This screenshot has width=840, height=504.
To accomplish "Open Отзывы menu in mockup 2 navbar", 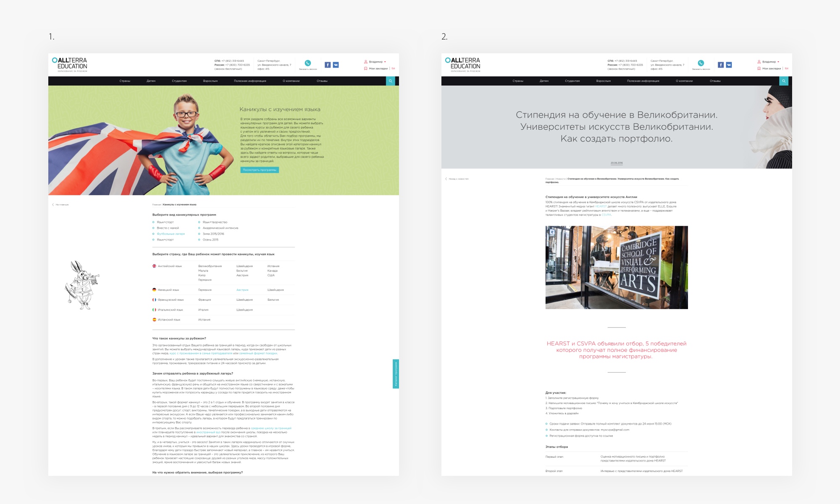I will point(715,81).
